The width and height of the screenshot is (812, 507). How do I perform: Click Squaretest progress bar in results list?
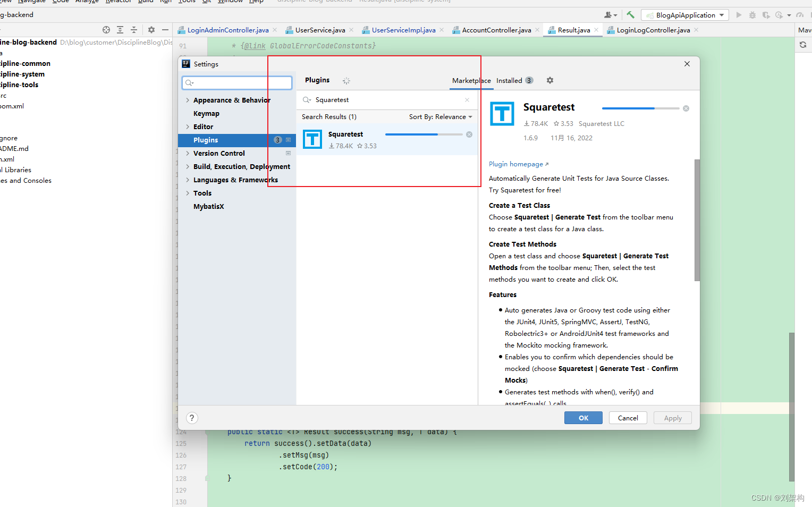pyautogui.click(x=424, y=134)
